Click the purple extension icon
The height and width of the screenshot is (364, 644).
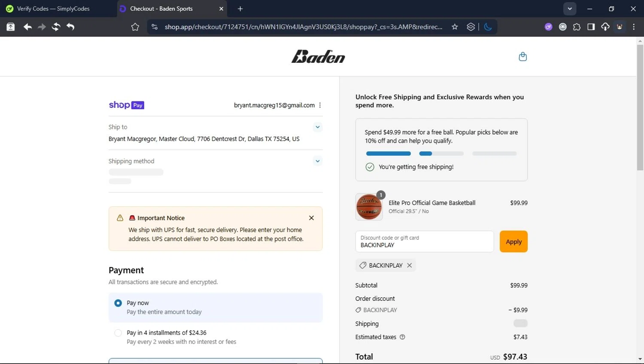pyautogui.click(x=548, y=27)
